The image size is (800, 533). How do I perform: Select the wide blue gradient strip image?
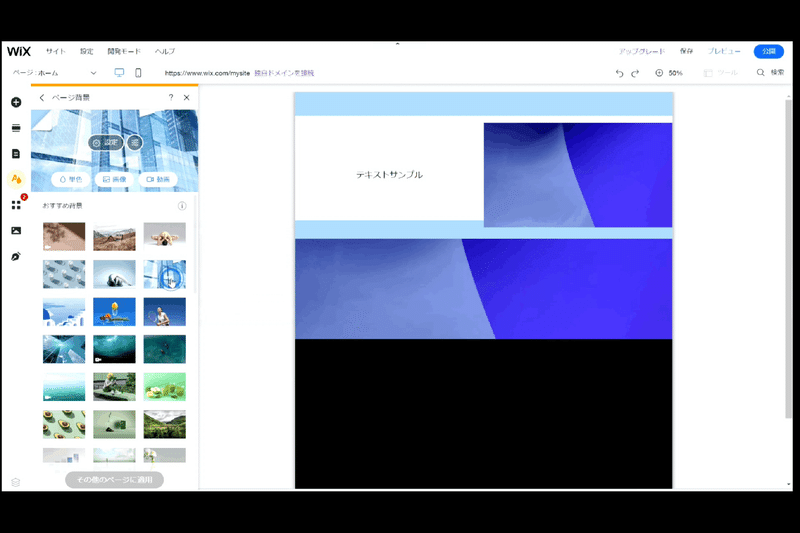484,289
